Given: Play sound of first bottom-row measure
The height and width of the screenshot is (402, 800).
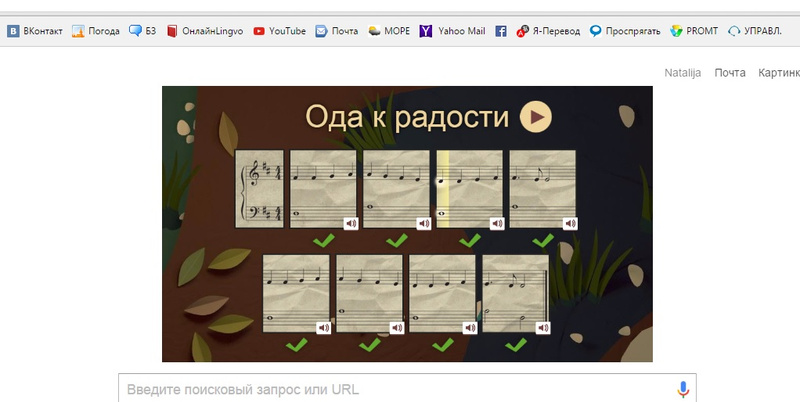Looking at the screenshot, I should pos(323,328).
